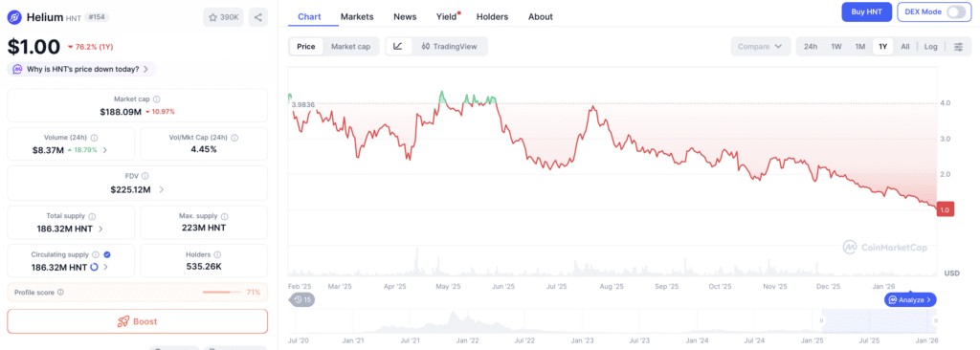Enable Log scale

tap(930, 47)
